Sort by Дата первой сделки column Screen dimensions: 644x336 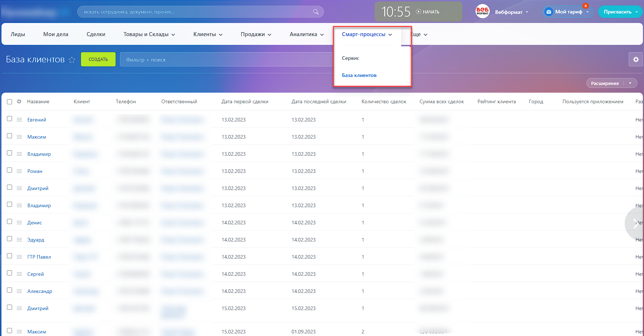(245, 101)
